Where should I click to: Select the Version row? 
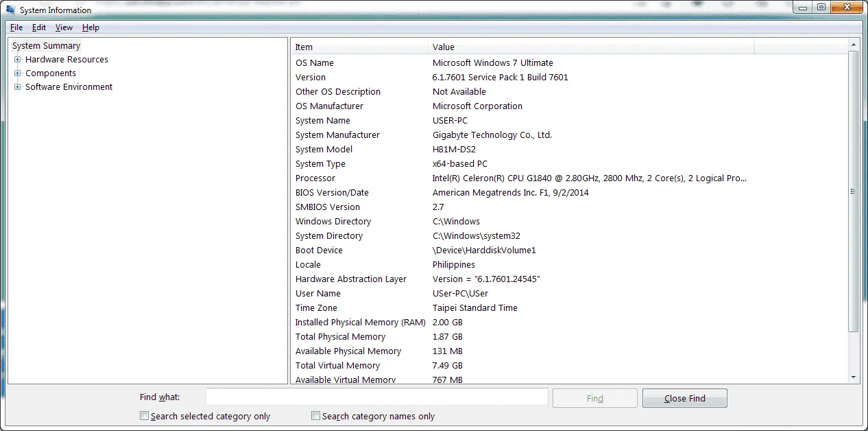point(569,78)
